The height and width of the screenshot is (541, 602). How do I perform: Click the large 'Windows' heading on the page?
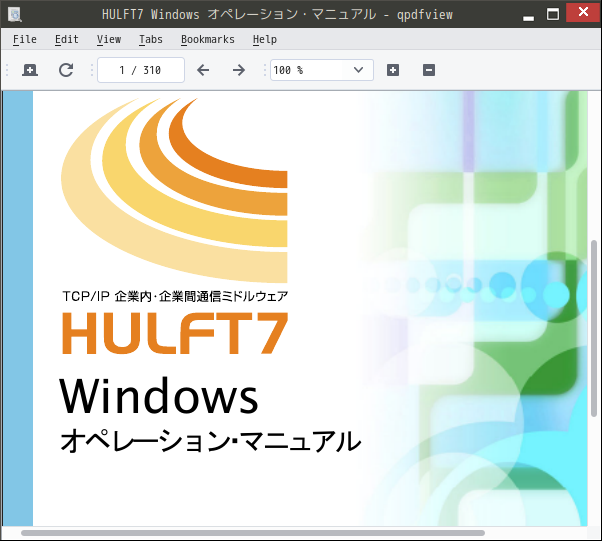pyautogui.click(x=159, y=395)
